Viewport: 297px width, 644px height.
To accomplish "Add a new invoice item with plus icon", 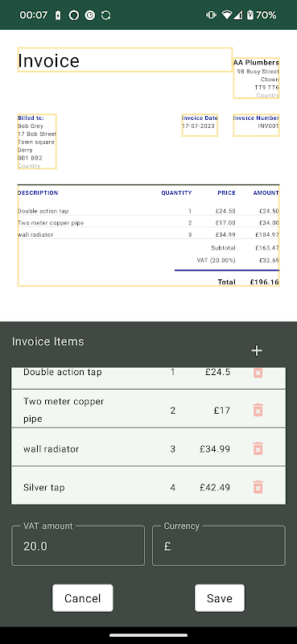I will [256, 350].
